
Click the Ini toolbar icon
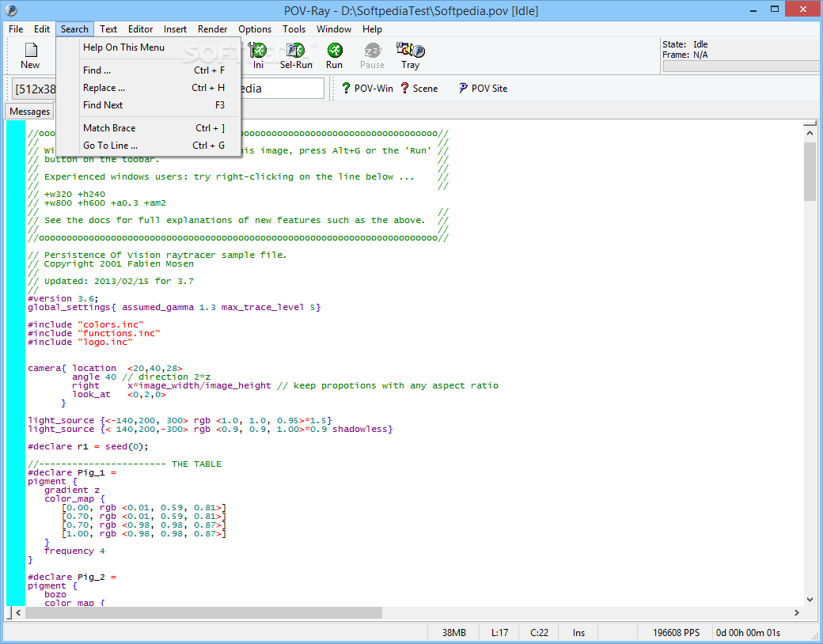click(x=258, y=55)
